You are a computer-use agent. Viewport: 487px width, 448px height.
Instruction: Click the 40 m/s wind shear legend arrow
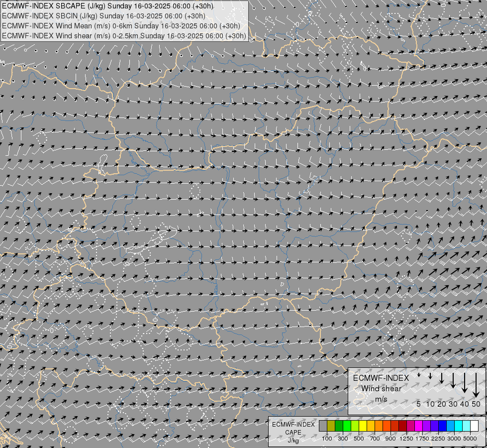pyautogui.click(x=464, y=383)
